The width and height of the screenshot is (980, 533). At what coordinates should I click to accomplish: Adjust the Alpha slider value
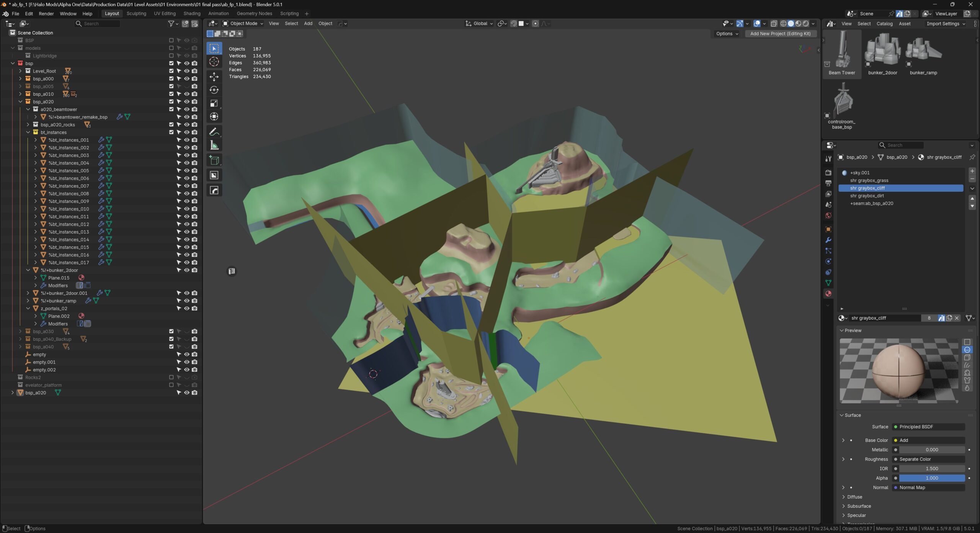931,478
